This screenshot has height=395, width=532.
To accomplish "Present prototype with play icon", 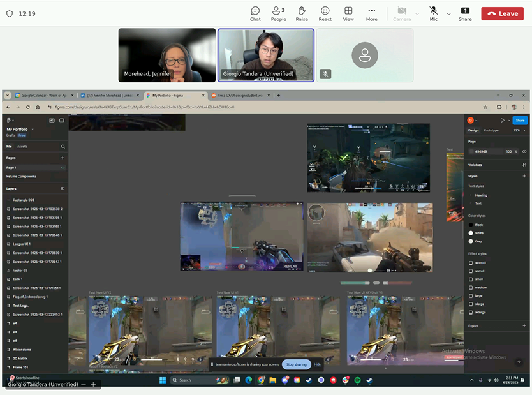I will pos(503,120).
